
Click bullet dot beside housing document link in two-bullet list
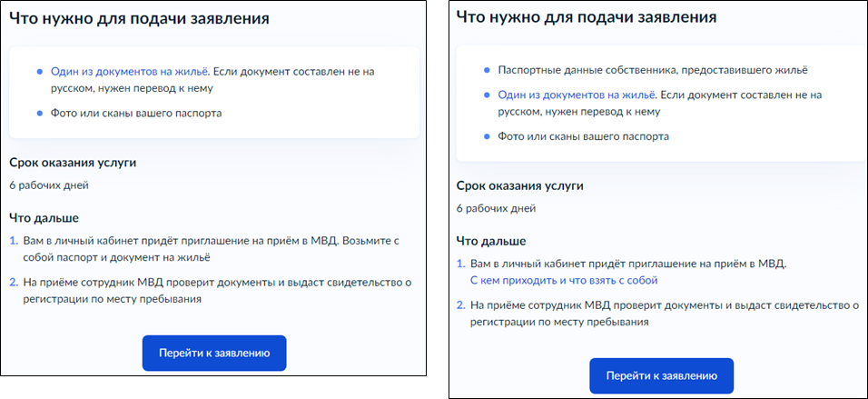coord(38,70)
